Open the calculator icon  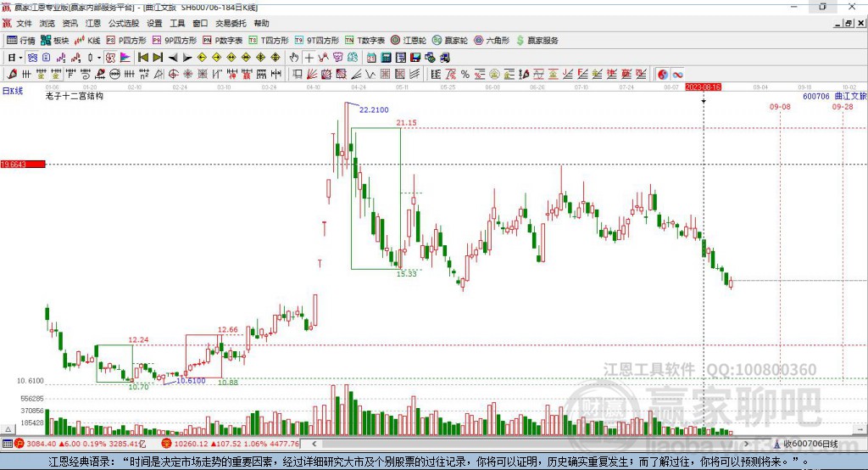(386, 58)
